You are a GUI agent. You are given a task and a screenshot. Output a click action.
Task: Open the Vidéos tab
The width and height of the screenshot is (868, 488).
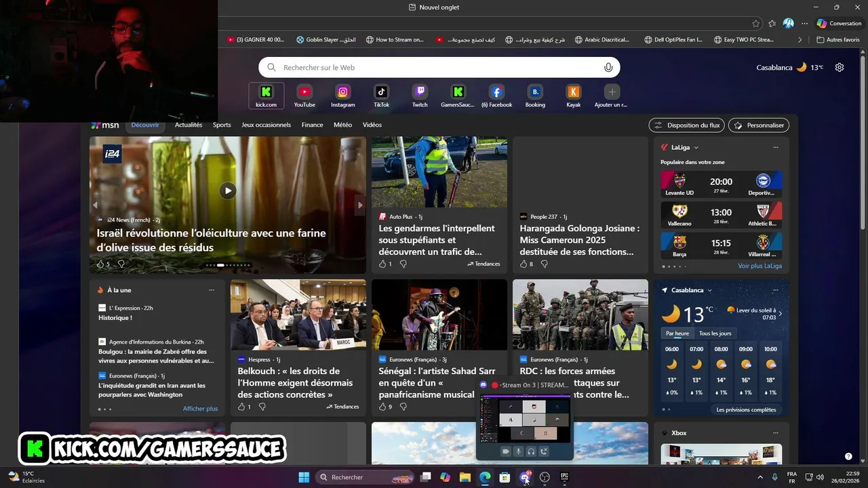[x=372, y=125]
